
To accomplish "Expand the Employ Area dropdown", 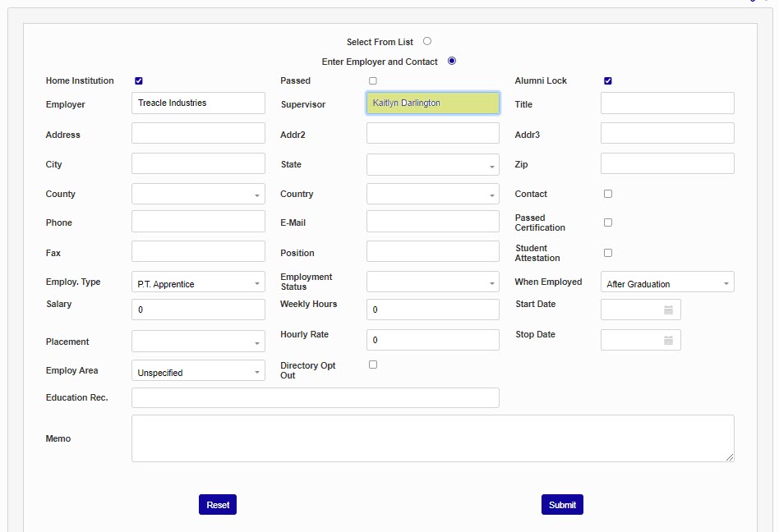I will [198, 372].
